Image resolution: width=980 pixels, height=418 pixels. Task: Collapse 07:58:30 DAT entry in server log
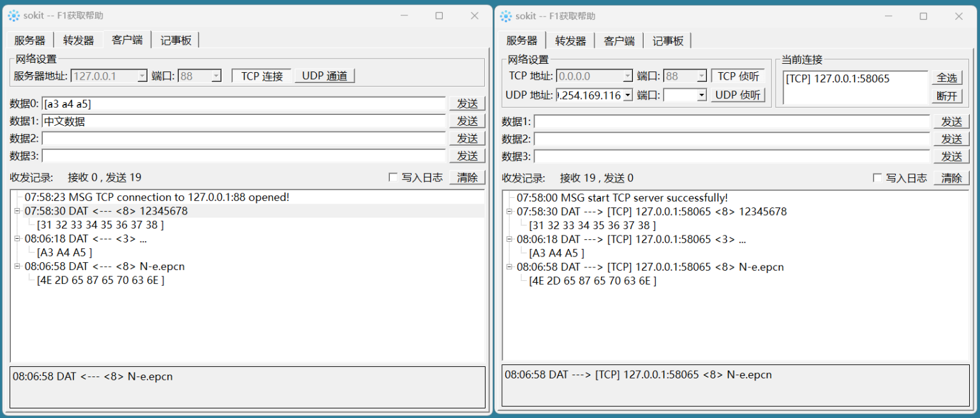click(510, 211)
